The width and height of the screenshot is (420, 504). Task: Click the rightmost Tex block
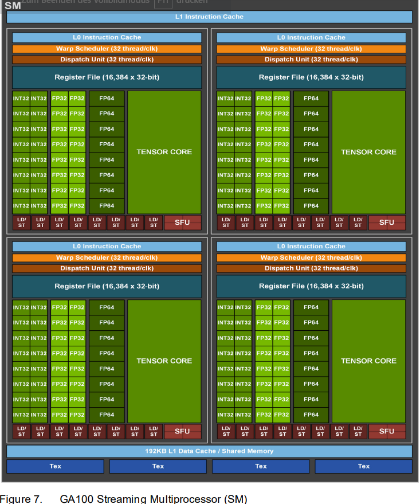363,466
